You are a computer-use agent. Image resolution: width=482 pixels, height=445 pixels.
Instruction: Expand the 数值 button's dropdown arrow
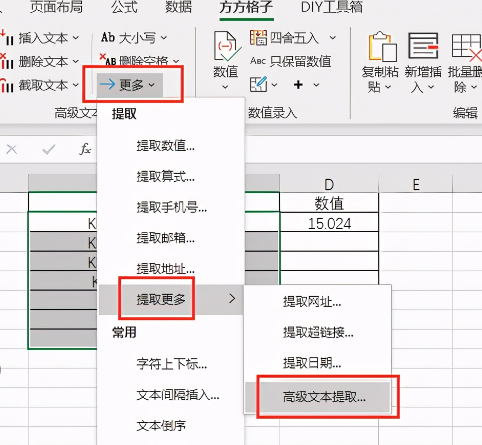tap(225, 87)
